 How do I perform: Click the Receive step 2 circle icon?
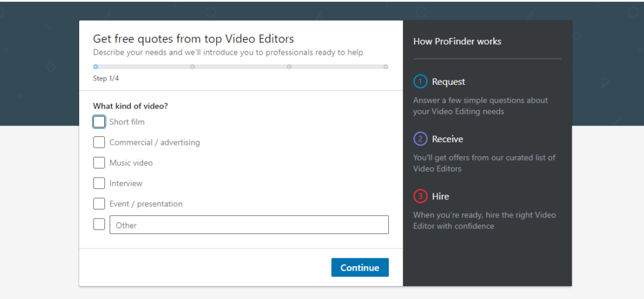point(420,139)
